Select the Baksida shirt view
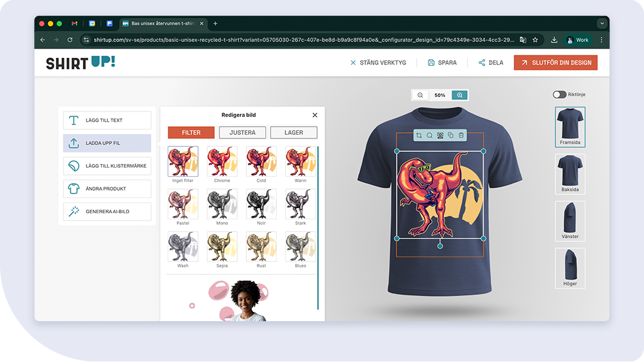Screen dimensions: 644x362 pyautogui.click(x=570, y=174)
